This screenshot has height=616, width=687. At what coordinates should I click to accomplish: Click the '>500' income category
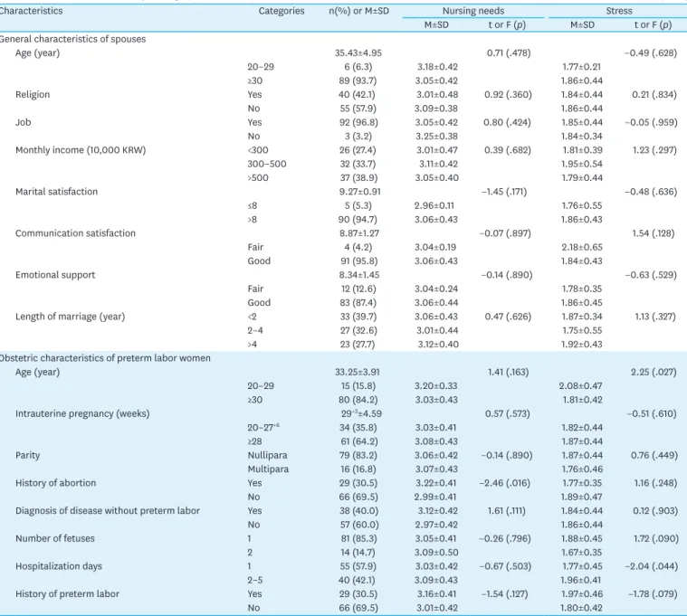tap(258, 178)
